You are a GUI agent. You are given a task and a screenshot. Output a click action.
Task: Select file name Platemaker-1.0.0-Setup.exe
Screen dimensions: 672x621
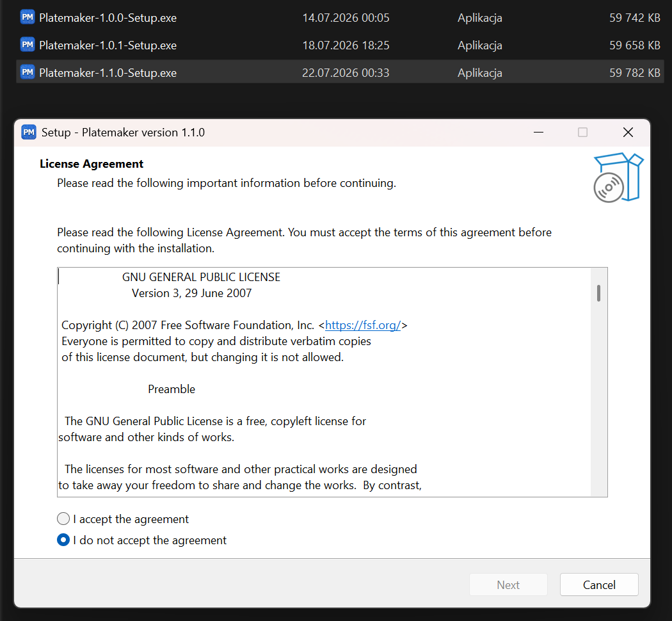tap(108, 18)
